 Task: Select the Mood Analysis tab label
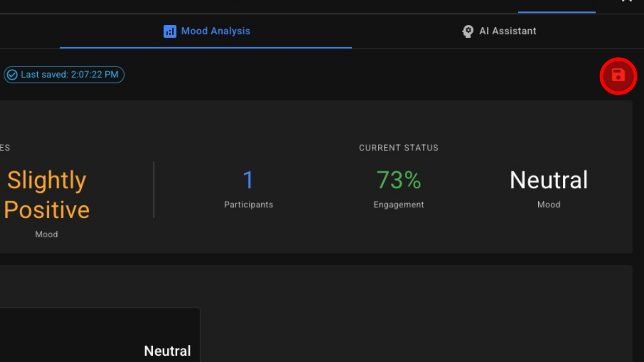pyautogui.click(x=215, y=31)
